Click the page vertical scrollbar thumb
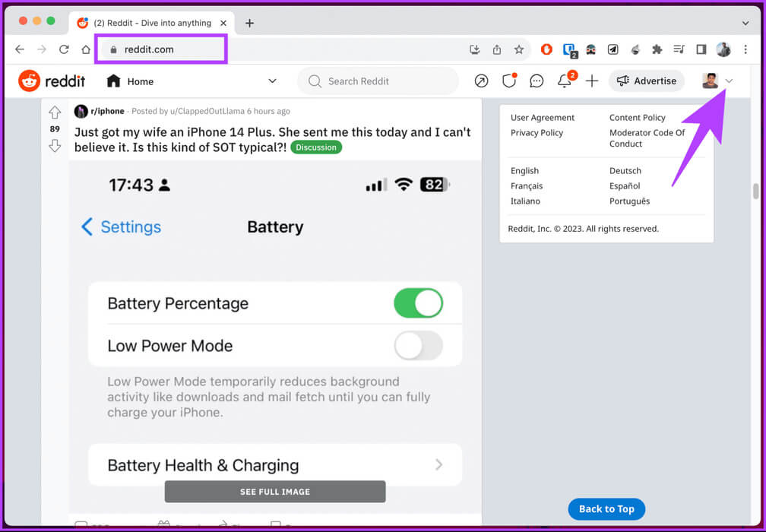The height and width of the screenshot is (532, 766). [756, 192]
